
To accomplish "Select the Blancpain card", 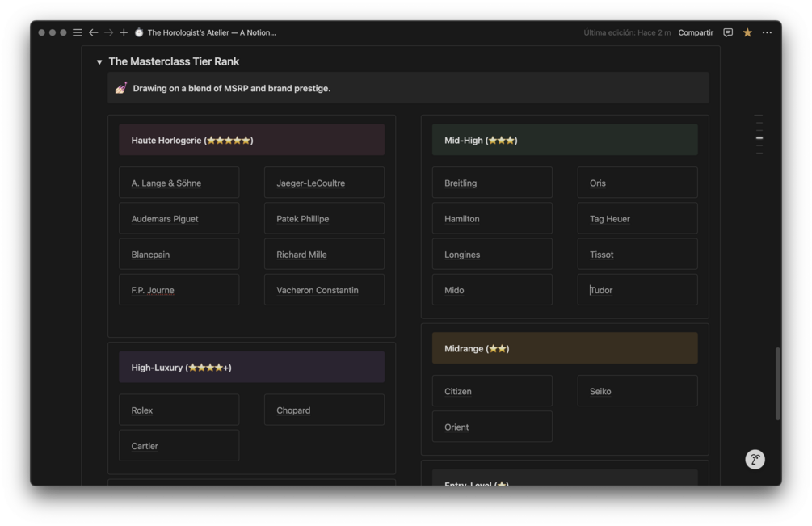I will tap(179, 255).
